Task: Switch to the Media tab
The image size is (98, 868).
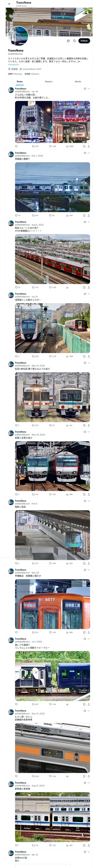Action: coord(78,82)
